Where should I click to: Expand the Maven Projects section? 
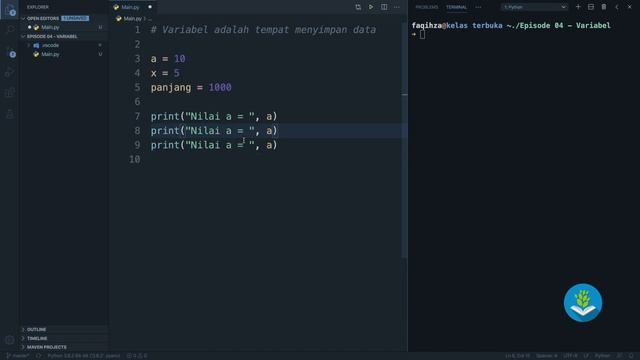pos(64,347)
